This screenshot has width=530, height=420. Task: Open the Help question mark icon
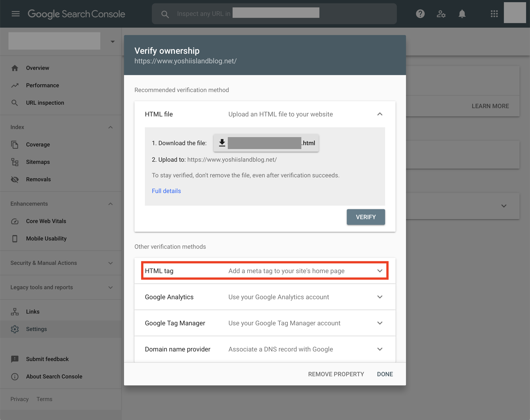(420, 14)
